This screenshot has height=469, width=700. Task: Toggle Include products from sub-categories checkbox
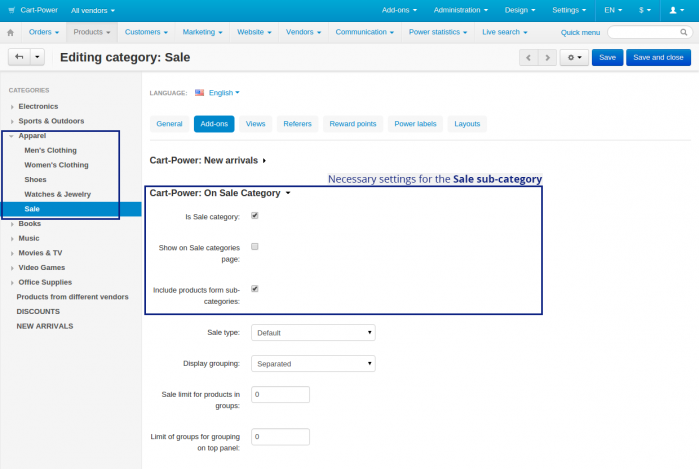click(254, 289)
